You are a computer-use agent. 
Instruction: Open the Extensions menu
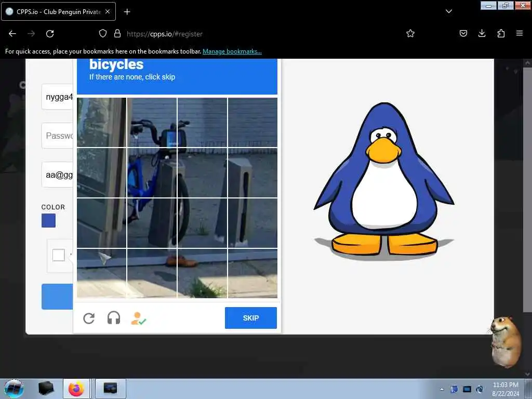pyautogui.click(x=501, y=33)
